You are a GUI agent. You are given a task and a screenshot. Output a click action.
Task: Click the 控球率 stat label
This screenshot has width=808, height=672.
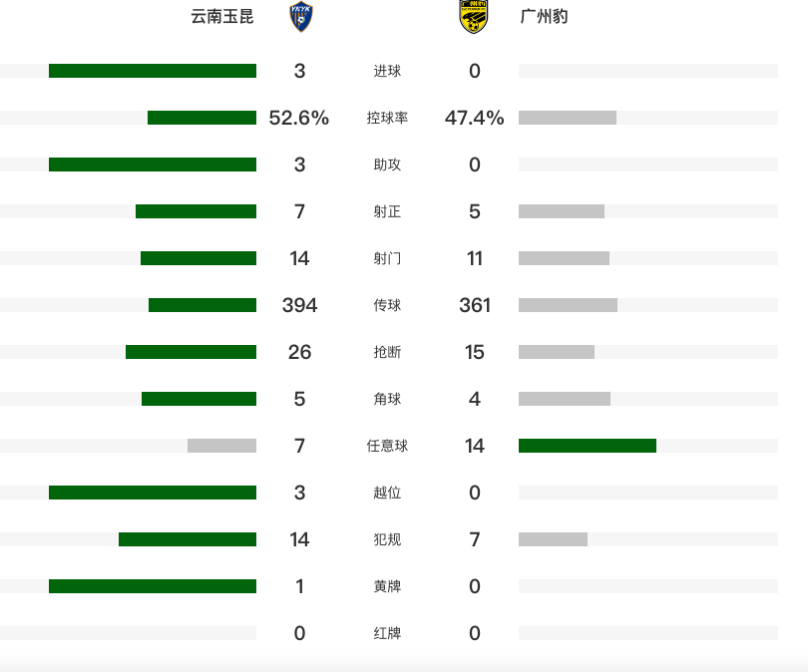pyautogui.click(x=387, y=118)
